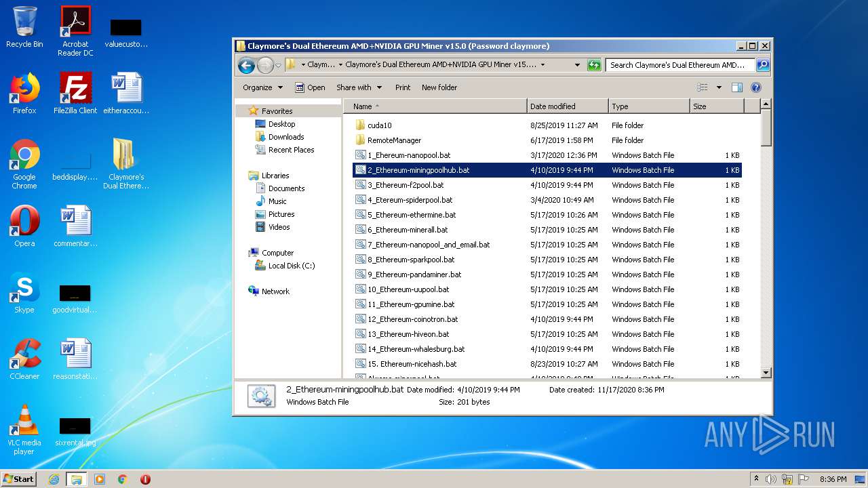
Task: Select the eitheraccou Word document icon
Action: [126, 94]
